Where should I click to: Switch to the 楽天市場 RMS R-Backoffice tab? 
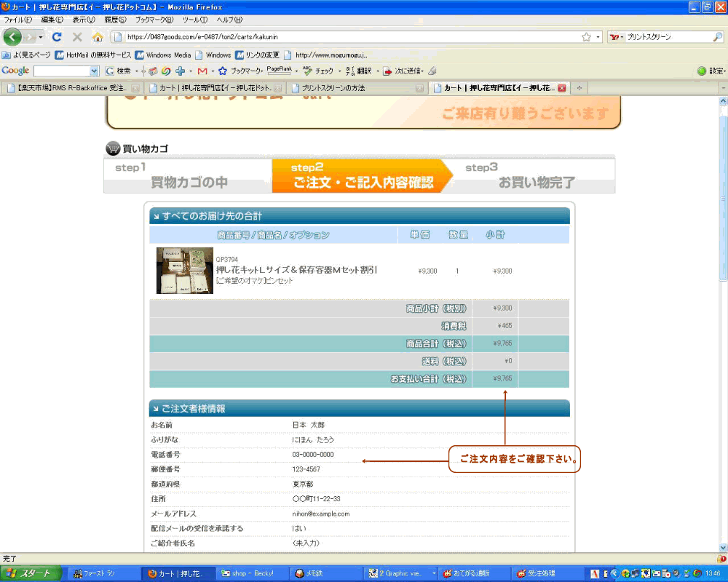pos(66,88)
